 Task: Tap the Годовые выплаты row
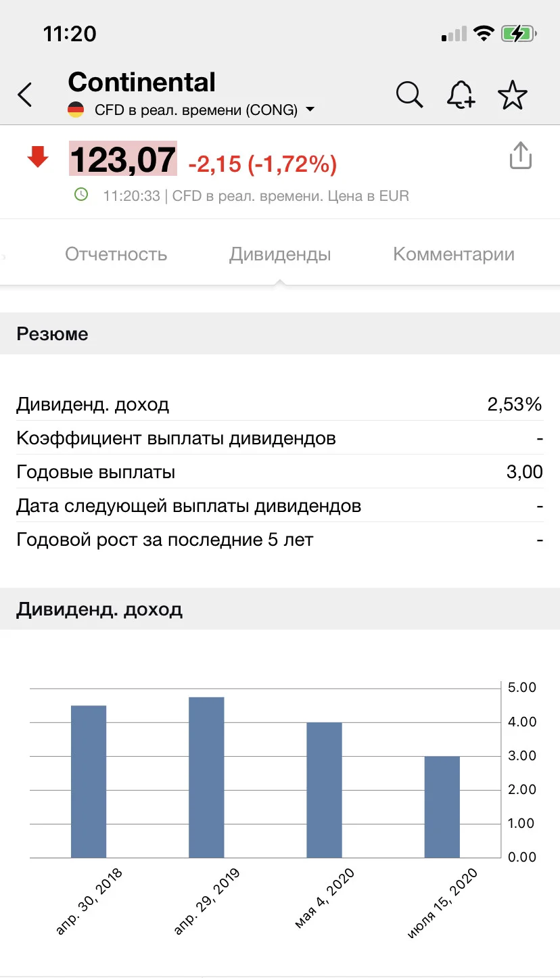[x=280, y=472]
